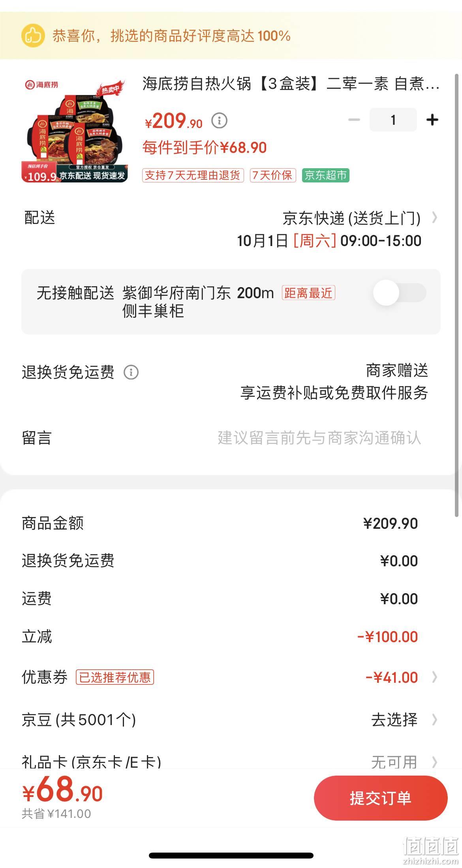Viewport: 462px width, 868px height.
Task: Tap the 支持7天无理由退货 tag
Action: (x=193, y=175)
